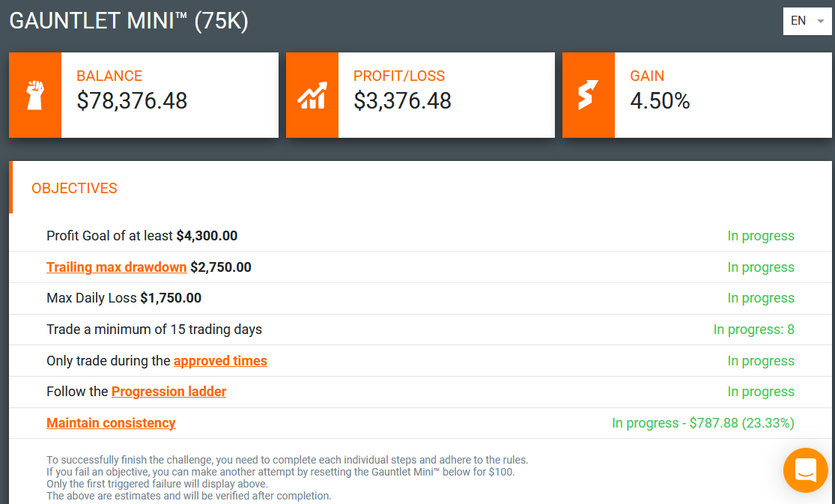The height and width of the screenshot is (504, 835).
Task: Open the orange chat support bubble
Action: 806,470
